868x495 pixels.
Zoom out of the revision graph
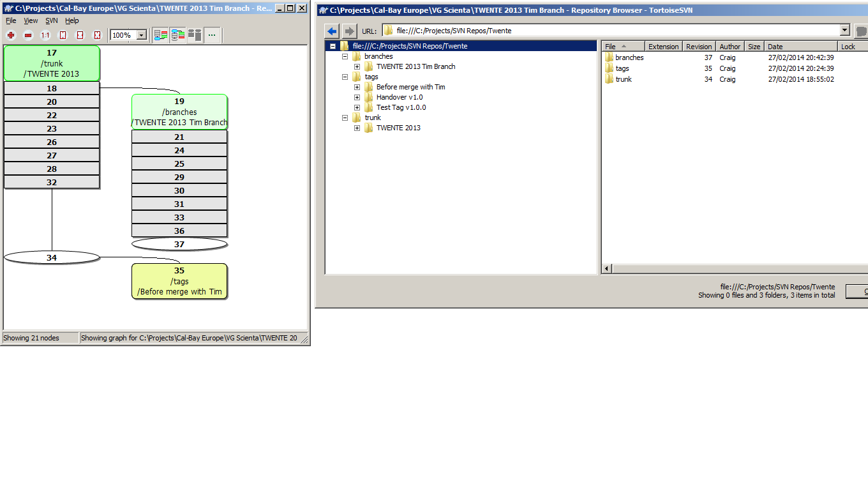coord(28,35)
